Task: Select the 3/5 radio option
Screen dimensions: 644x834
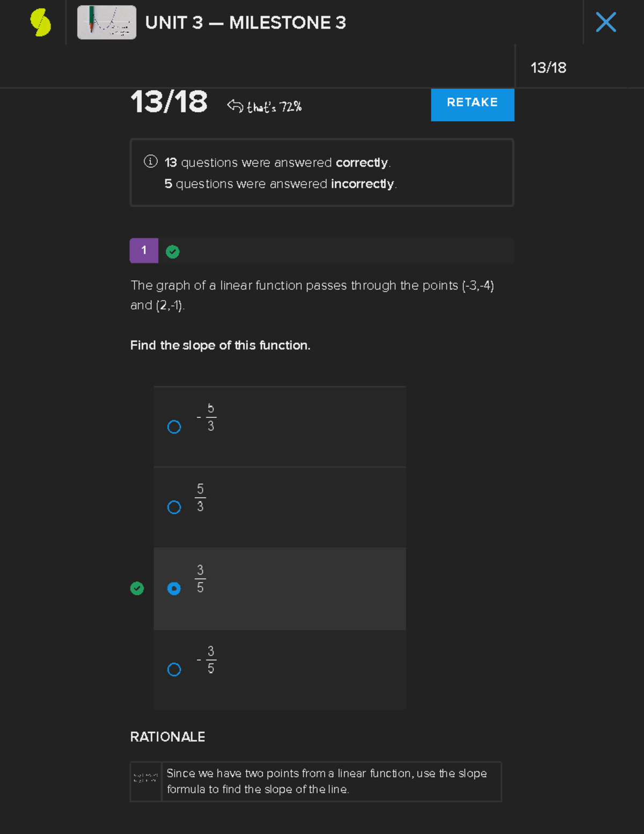Action: [x=174, y=589]
